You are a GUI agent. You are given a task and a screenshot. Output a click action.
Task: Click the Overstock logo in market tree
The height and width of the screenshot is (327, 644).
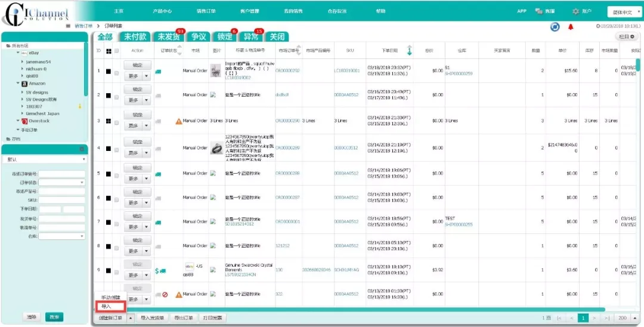[24, 121]
